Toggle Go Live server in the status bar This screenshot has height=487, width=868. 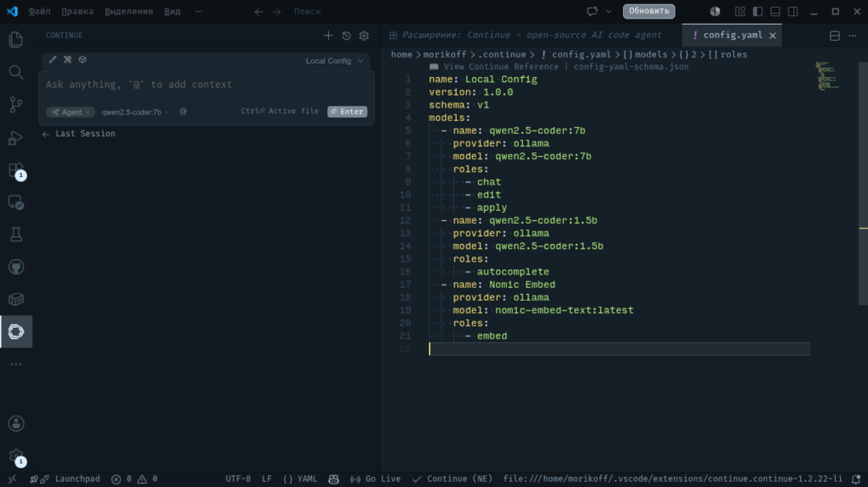(376, 479)
